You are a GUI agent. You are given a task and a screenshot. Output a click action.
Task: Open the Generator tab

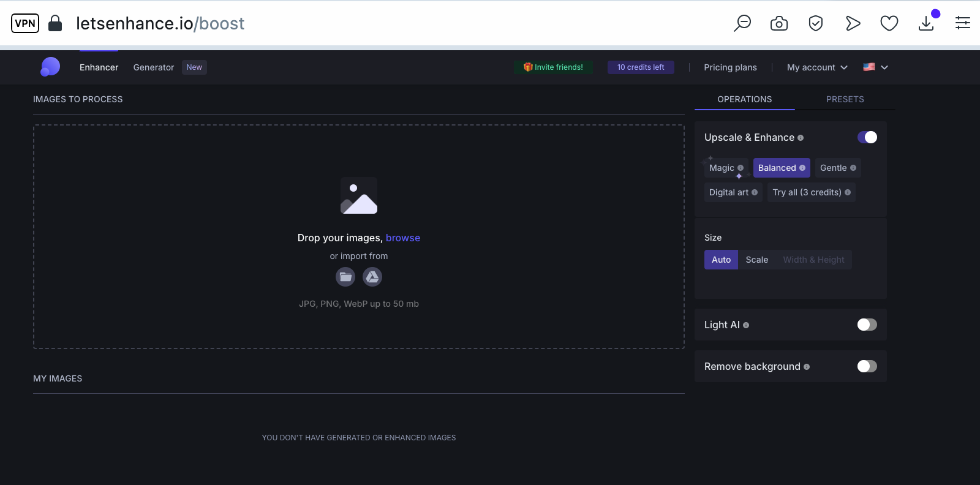pyautogui.click(x=154, y=67)
